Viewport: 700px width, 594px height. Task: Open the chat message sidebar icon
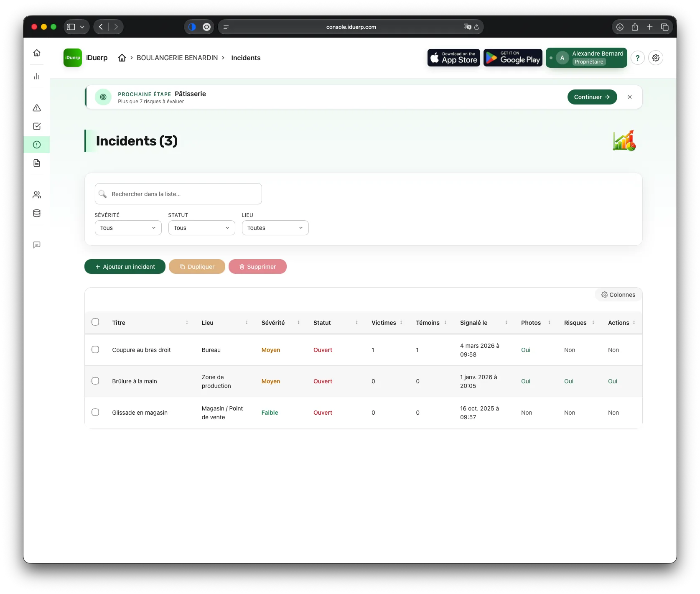point(37,245)
